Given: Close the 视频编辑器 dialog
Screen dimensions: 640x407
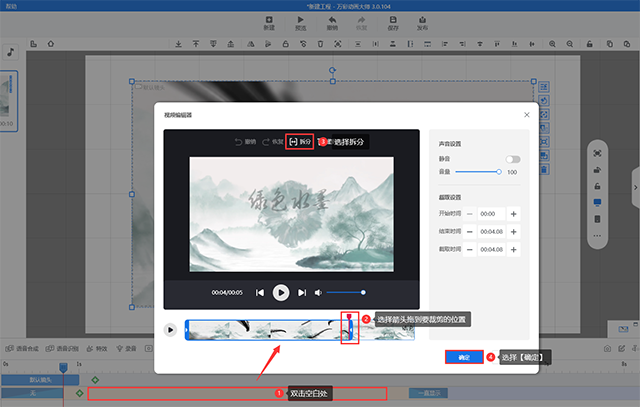Looking at the screenshot, I should tap(526, 115).
